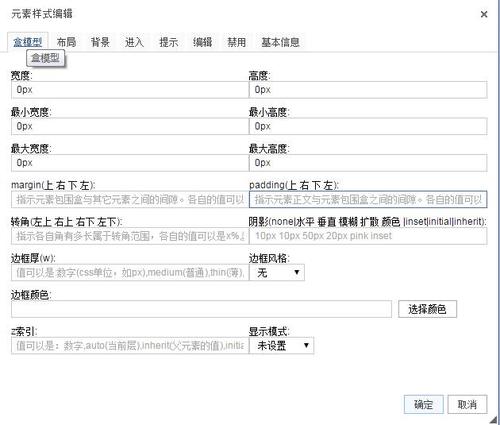Click the margin input field
Screen dimensions: 500x425
[130, 200]
